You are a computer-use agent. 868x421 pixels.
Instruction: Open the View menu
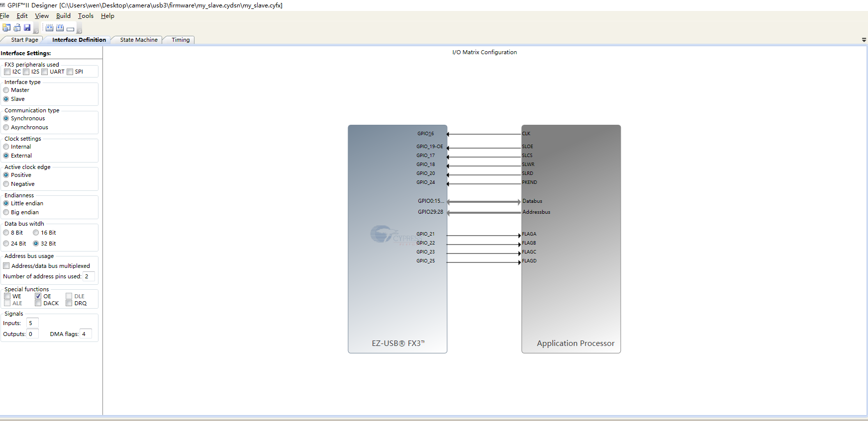coord(42,16)
